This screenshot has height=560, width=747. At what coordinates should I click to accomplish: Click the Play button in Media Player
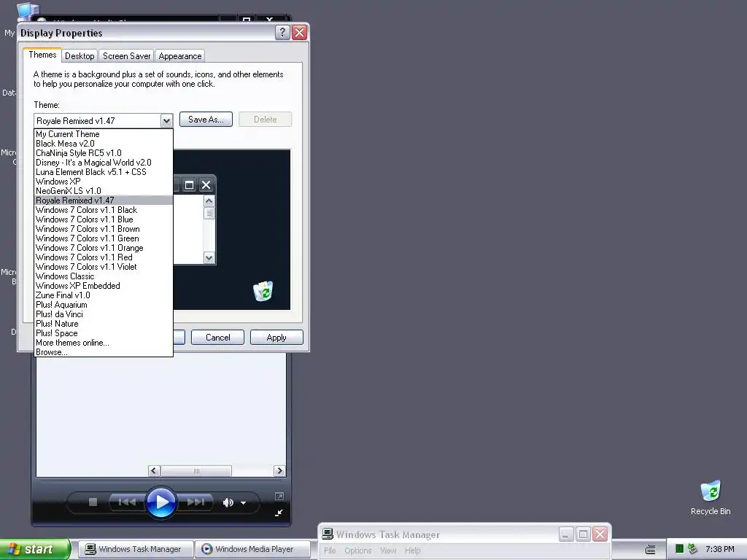pyautogui.click(x=161, y=502)
